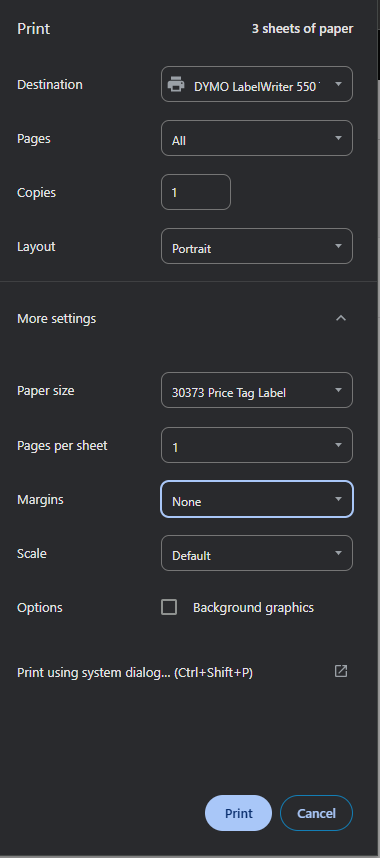Screen dimensions: 380x858
Task: Open the Margins dropdown set to None
Action: [257, 499]
